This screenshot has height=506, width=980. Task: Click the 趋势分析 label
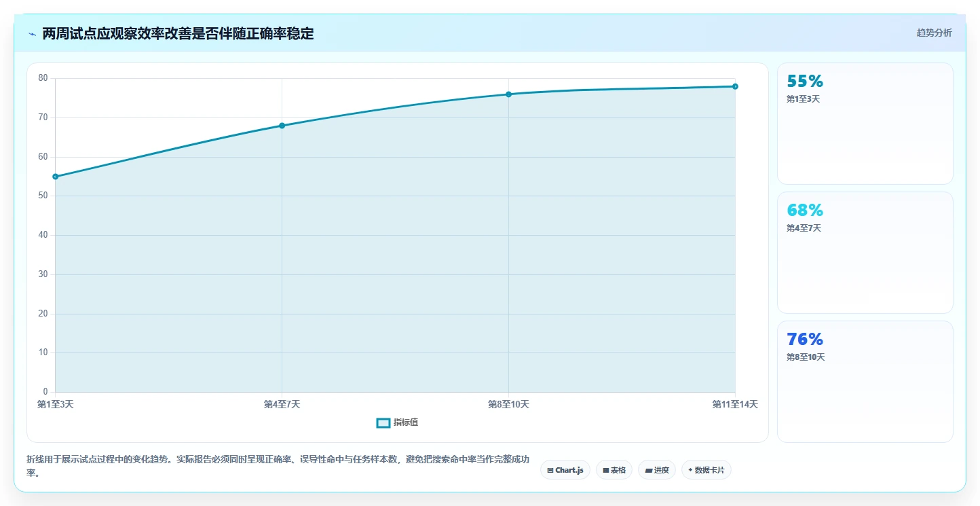click(x=934, y=33)
